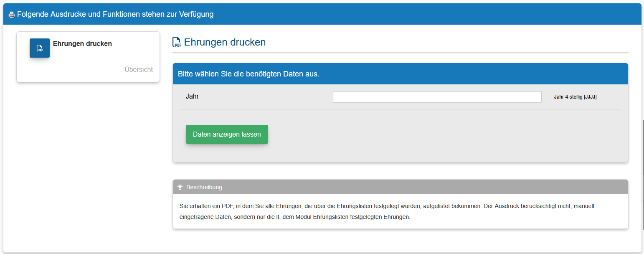
Task: Click 'Bitte wählen Sie die benötigten Daten aus.' header
Action: coord(401,74)
